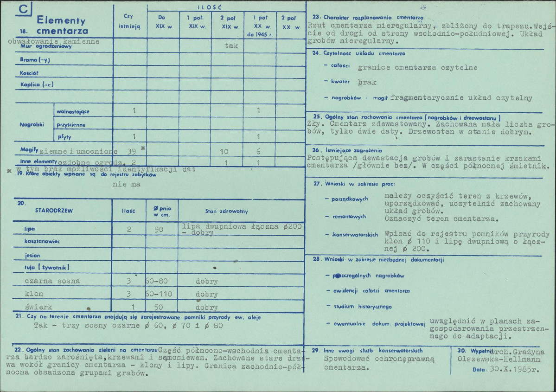Click section 26 heading 'Istniejące zagrożenia'
This screenshot has width=556, height=392.
[354, 150]
